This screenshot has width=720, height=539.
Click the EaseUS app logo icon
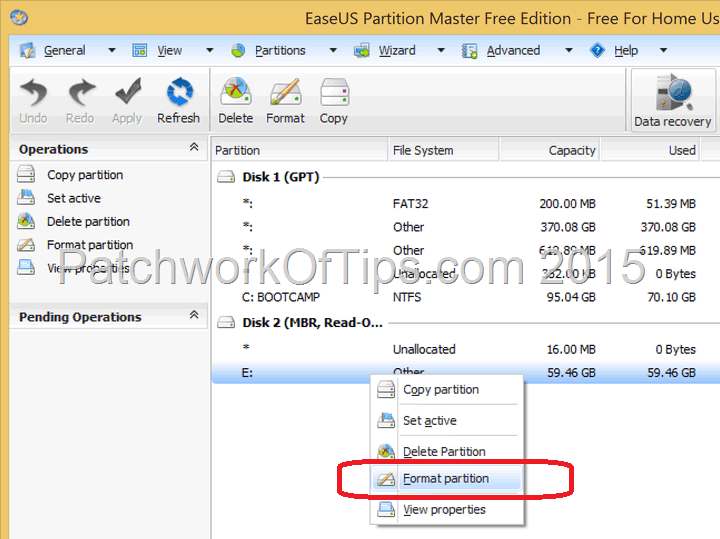point(19,18)
